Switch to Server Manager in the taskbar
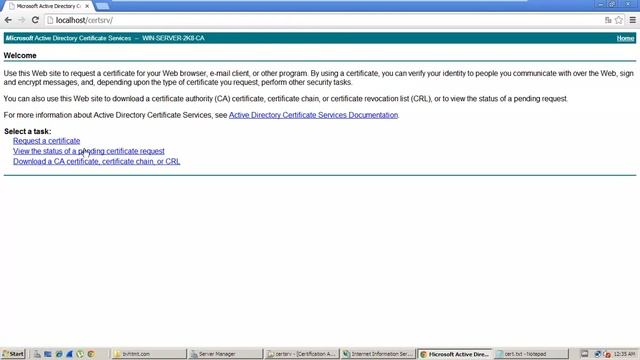Screen dimensions: 640x360 (226, 354)
